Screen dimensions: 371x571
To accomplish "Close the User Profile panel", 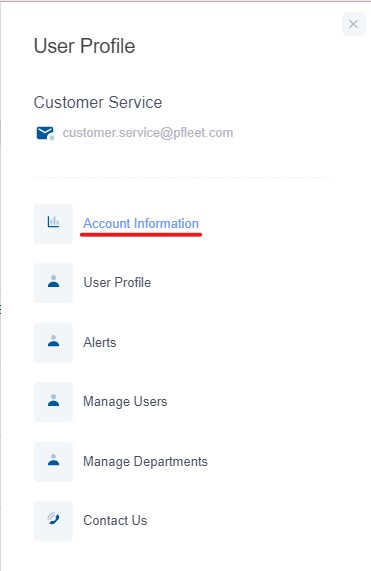I will pyautogui.click(x=353, y=24).
